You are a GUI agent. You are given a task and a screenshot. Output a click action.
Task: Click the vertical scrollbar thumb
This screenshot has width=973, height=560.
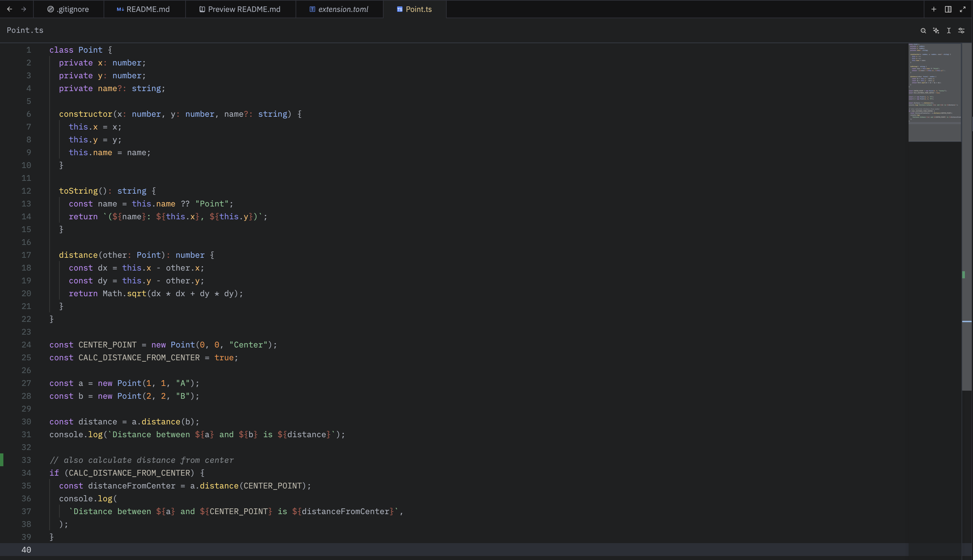[967, 217]
